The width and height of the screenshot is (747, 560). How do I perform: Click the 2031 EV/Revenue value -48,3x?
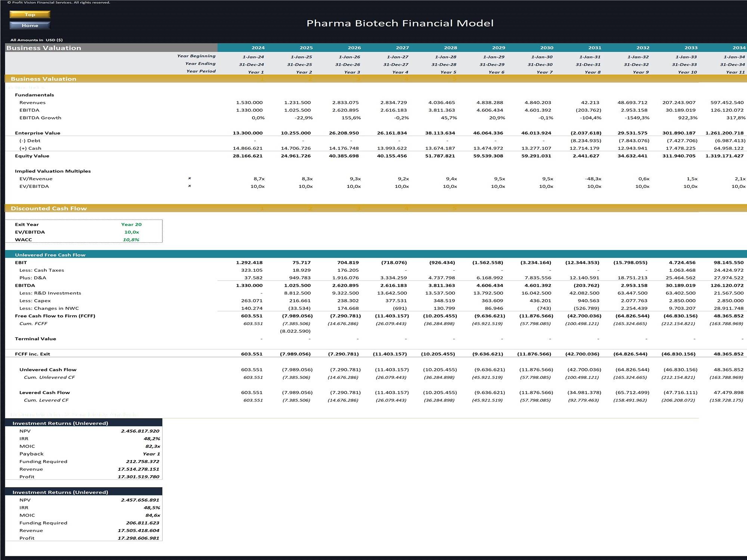point(593,179)
